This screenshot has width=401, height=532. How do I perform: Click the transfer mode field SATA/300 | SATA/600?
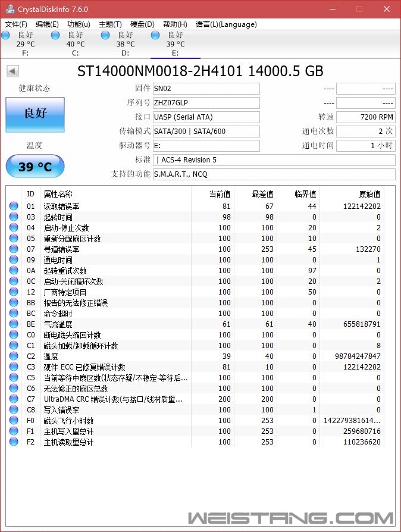(206, 132)
